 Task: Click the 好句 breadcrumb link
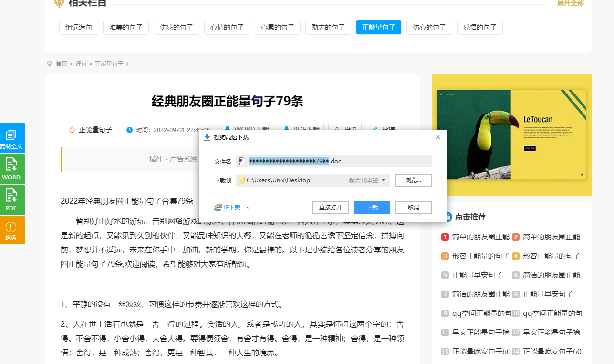click(x=81, y=63)
